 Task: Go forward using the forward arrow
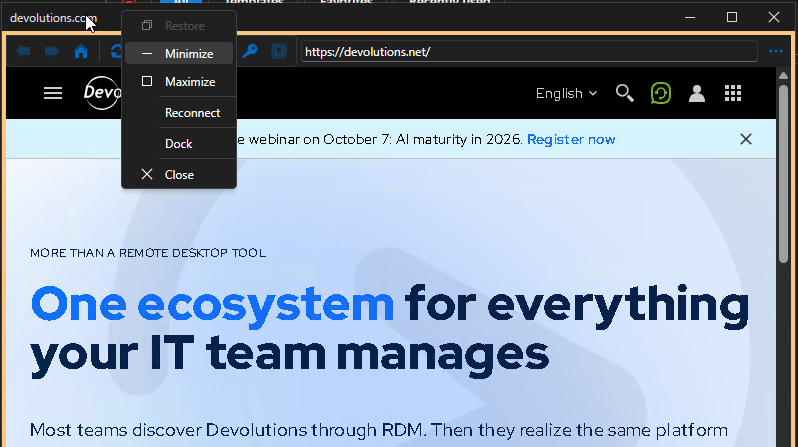51,51
